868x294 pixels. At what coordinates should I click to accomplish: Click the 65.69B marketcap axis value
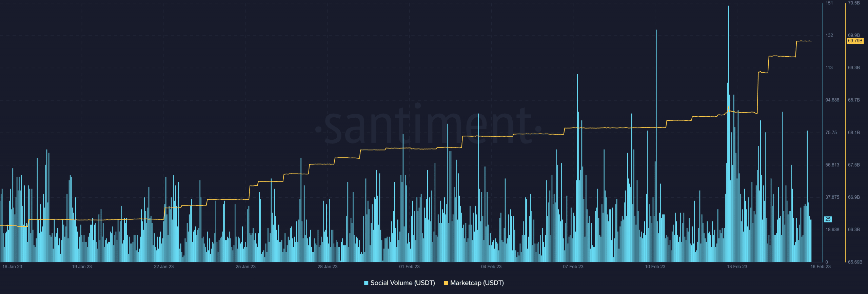(855, 262)
